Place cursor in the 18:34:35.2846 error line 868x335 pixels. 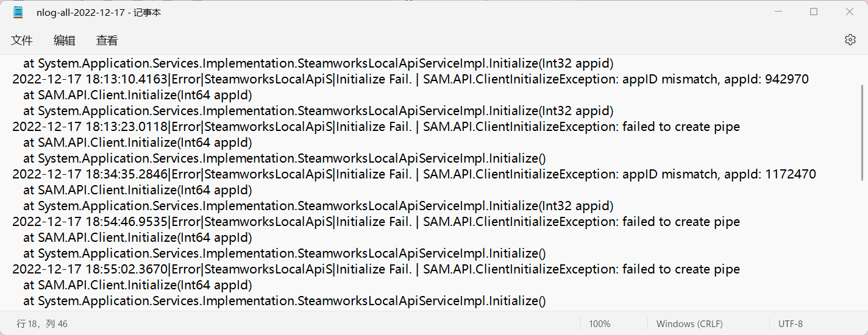[x=414, y=174]
